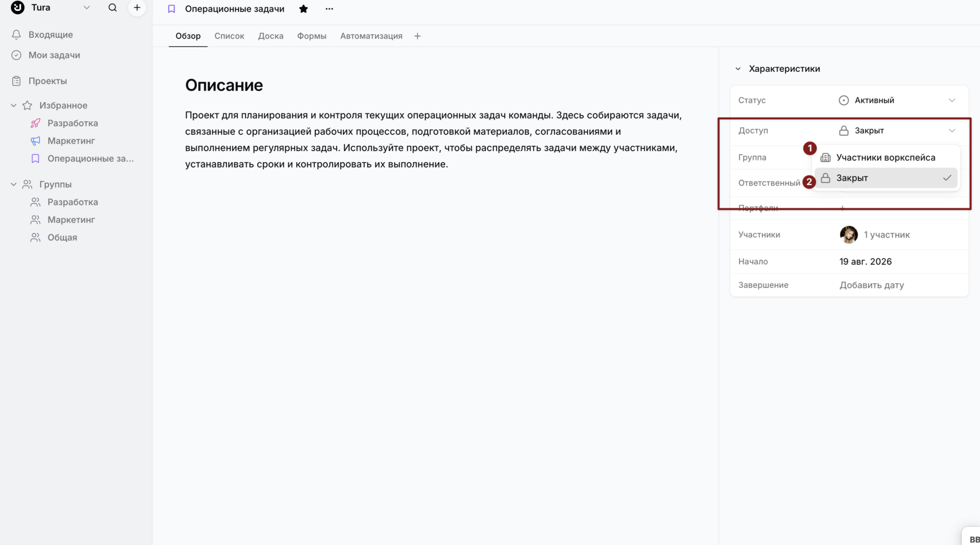980x545 pixels.
Task: Click the project title Операционные задачи
Action: (x=235, y=9)
